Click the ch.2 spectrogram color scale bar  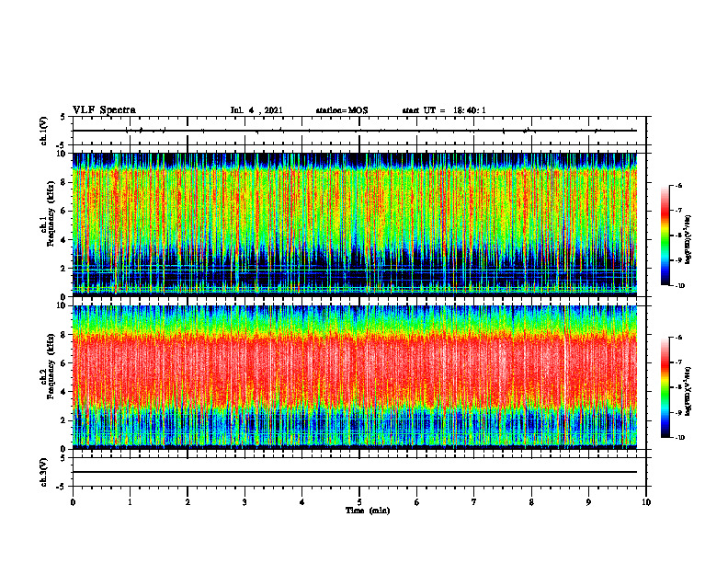coord(665,387)
